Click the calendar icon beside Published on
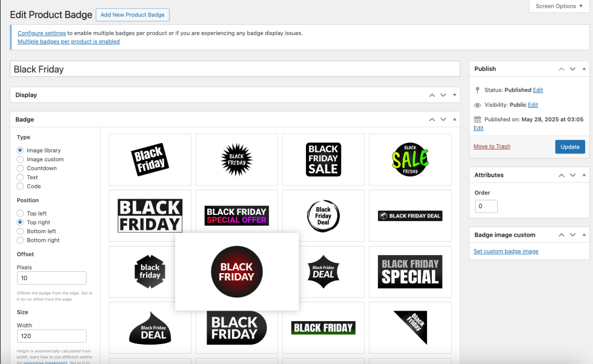This screenshot has height=364, width=593. pos(477,119)
